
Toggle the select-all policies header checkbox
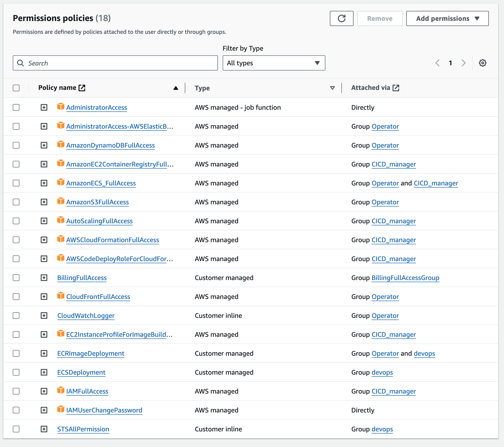(16, 88)
